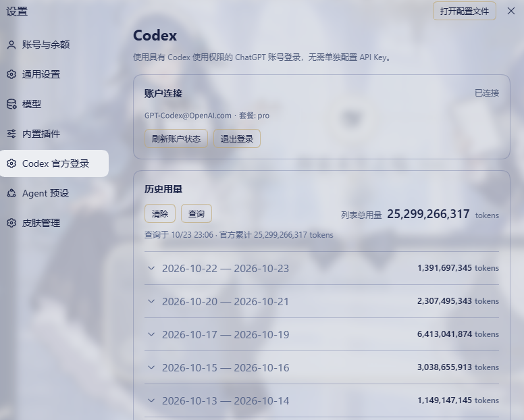The image size is (524, 420).
Task: Open the Agent 预设 section
Action: point(54,193)
